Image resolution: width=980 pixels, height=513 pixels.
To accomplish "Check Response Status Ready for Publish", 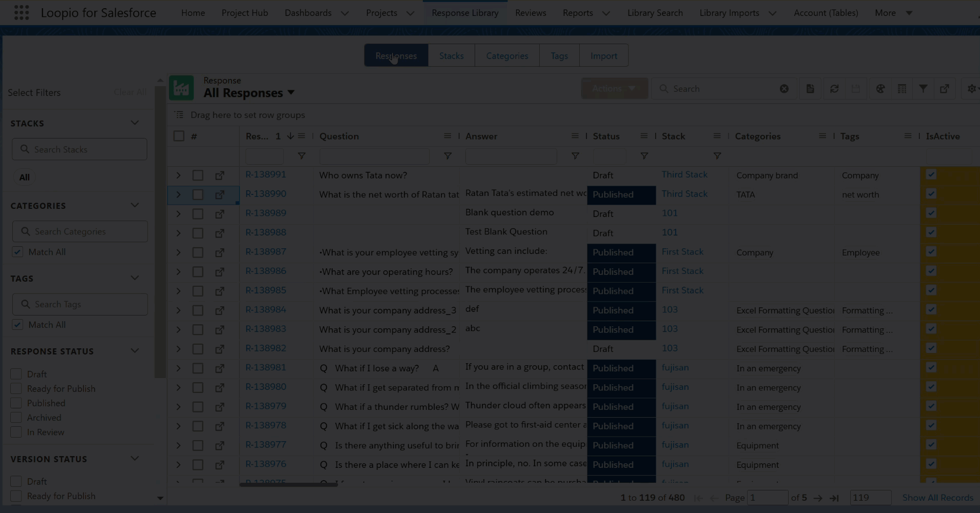I will (16, 388).
